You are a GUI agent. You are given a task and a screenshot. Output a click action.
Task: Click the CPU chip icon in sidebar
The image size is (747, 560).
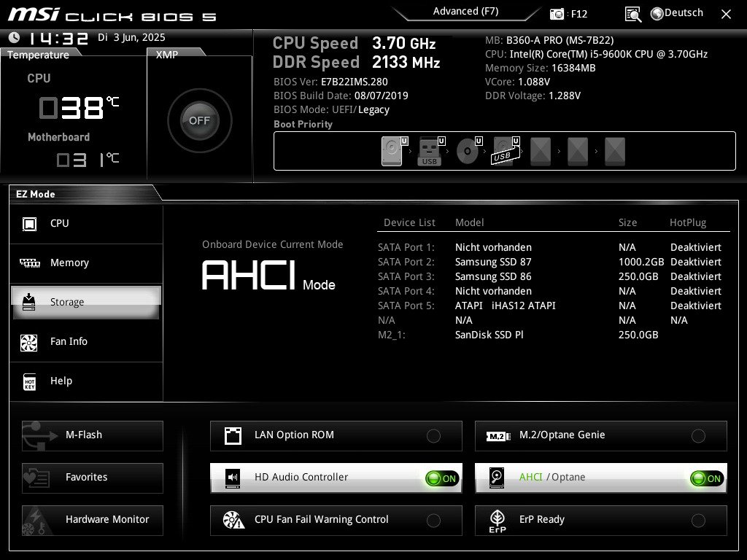click(29, 223)
